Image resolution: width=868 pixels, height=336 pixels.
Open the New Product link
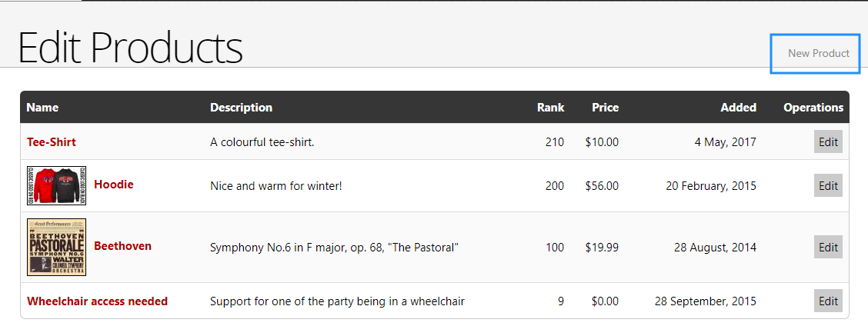pos(818,54)
